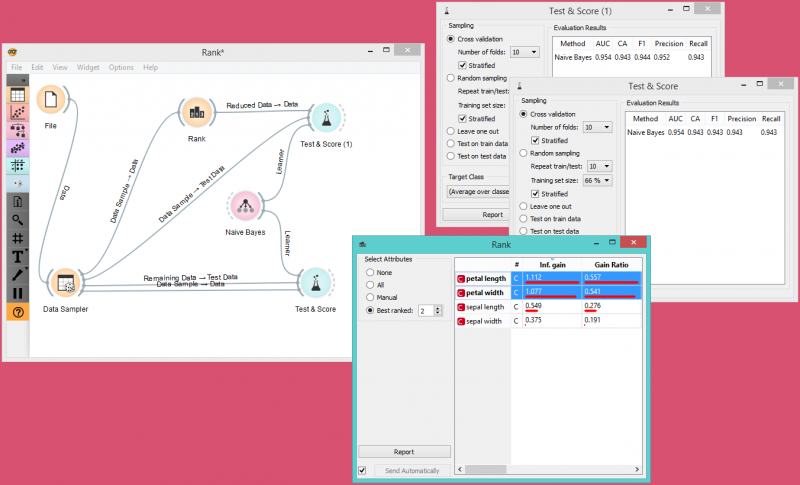Toggle the Send Automatically checkbox
This screenshot has width=800, height=485.
[362, 470]
